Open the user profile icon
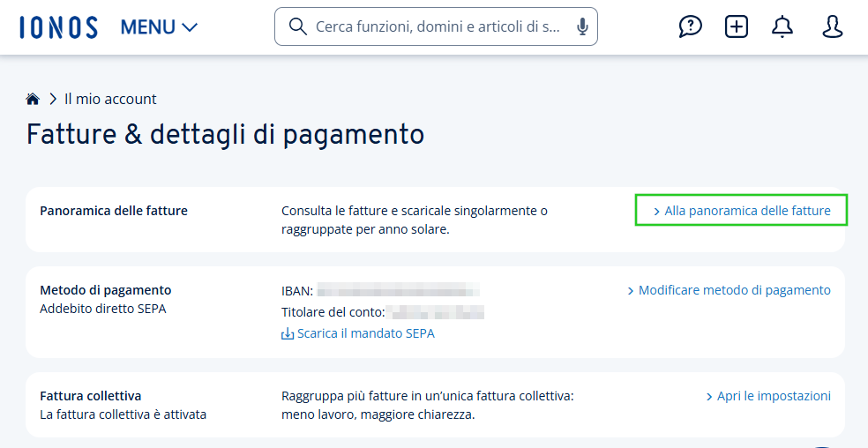868x448 pixels. (832, 26)
